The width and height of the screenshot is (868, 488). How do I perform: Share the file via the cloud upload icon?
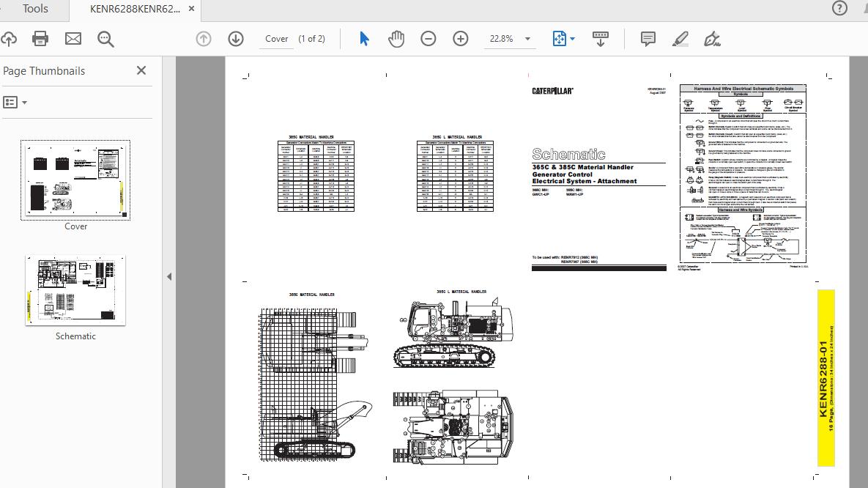pyautogui.click(x=10, y=39)
